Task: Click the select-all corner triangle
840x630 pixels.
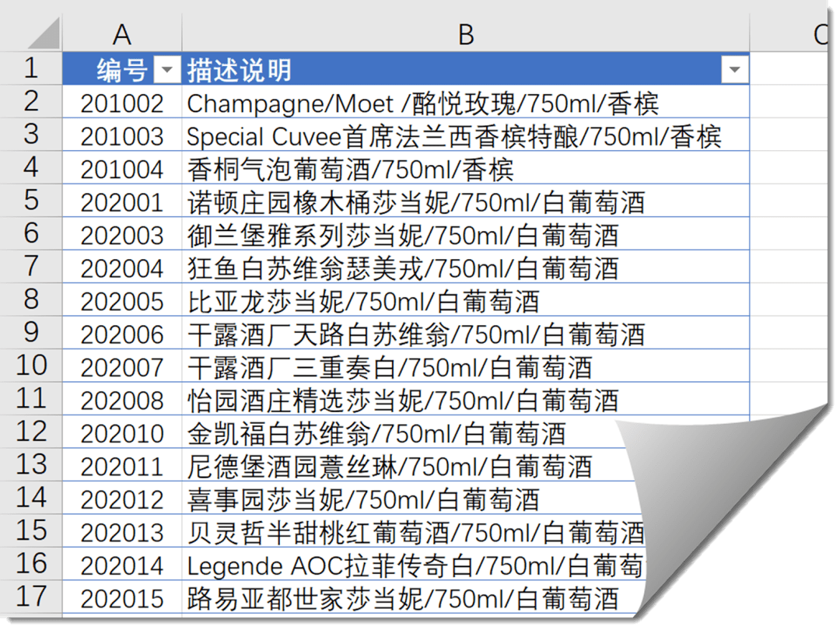Action: (44, 33)
